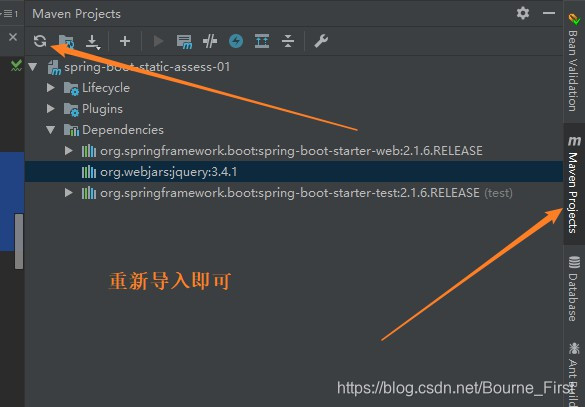Click the green checkmark inspection indicator
585x407 pixels.
point(16,65)
